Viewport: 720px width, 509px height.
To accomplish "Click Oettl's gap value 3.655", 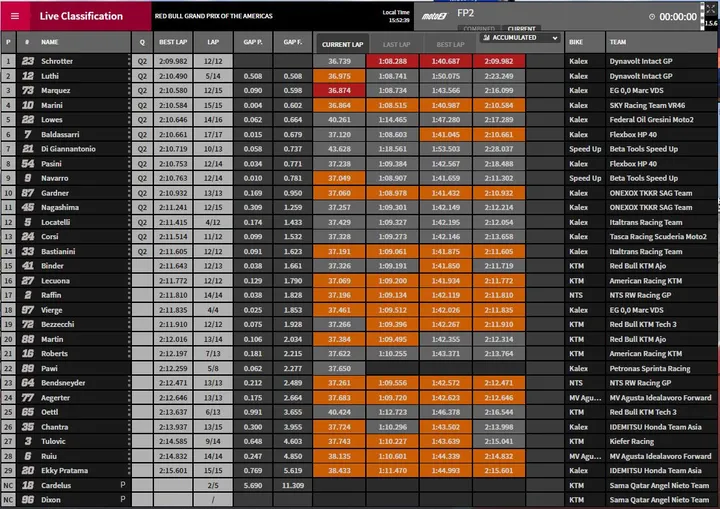I will [x=292, y=412].
